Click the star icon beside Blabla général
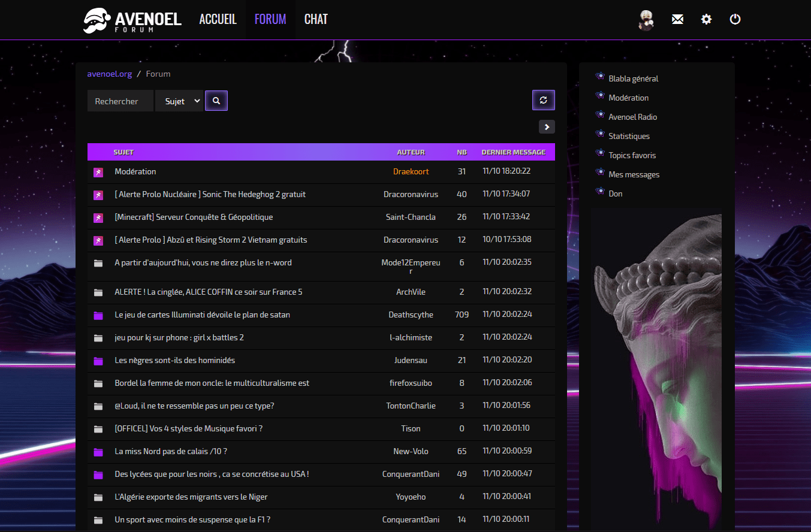Viewport: 811px width, 532px height. (x=600, y=76)
